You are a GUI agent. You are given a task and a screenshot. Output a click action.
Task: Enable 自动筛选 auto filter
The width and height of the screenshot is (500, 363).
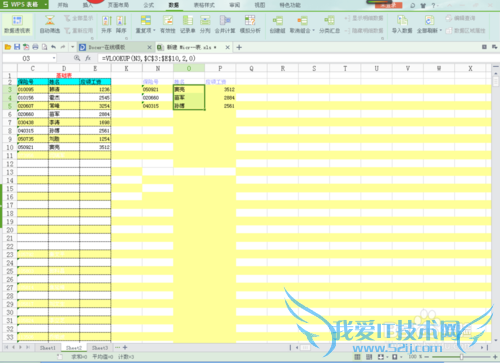pos(50,24)
